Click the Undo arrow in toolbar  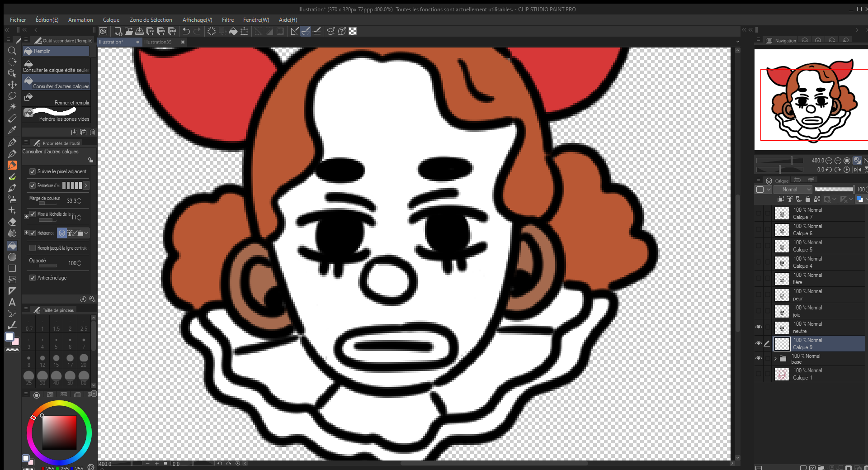pos(186,31)
